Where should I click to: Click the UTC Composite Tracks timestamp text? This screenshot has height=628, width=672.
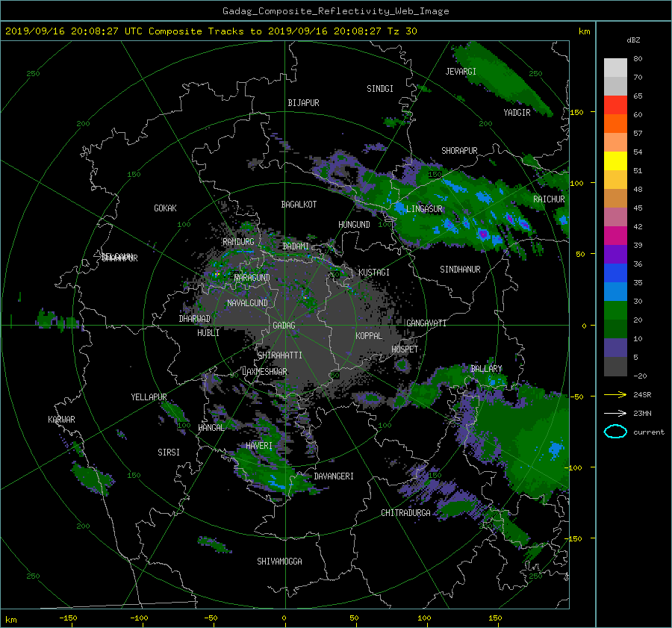click(x=211, y=31)
